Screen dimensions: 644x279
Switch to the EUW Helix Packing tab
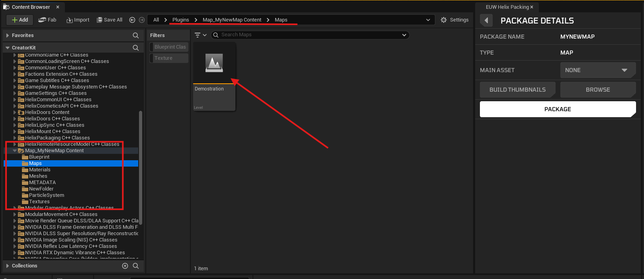pos(507,7)
